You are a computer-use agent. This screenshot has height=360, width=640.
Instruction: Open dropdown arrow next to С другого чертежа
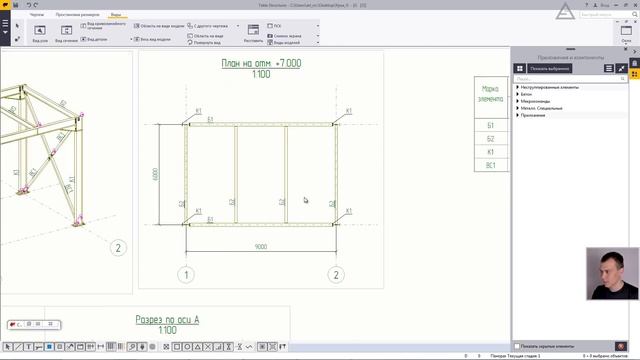point(238,26)
